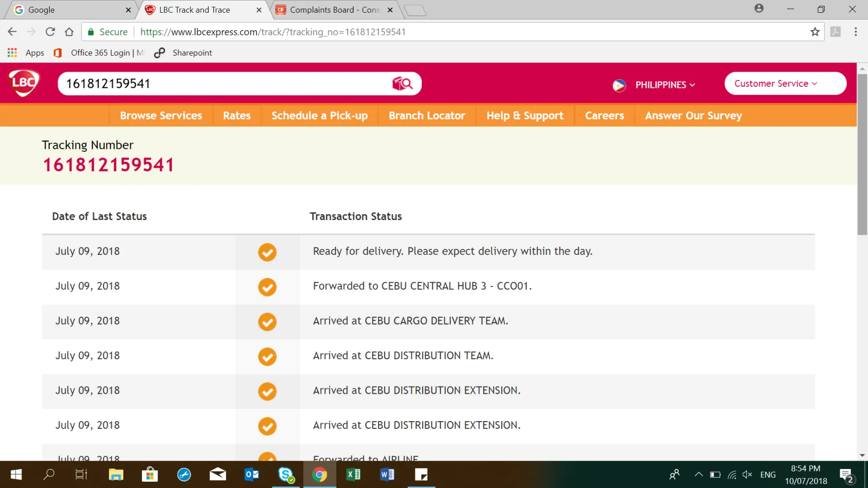The height and width of the screenshot is (488, 868).
Task: Open Outlook from taskbar
Action: coord(252,474)
